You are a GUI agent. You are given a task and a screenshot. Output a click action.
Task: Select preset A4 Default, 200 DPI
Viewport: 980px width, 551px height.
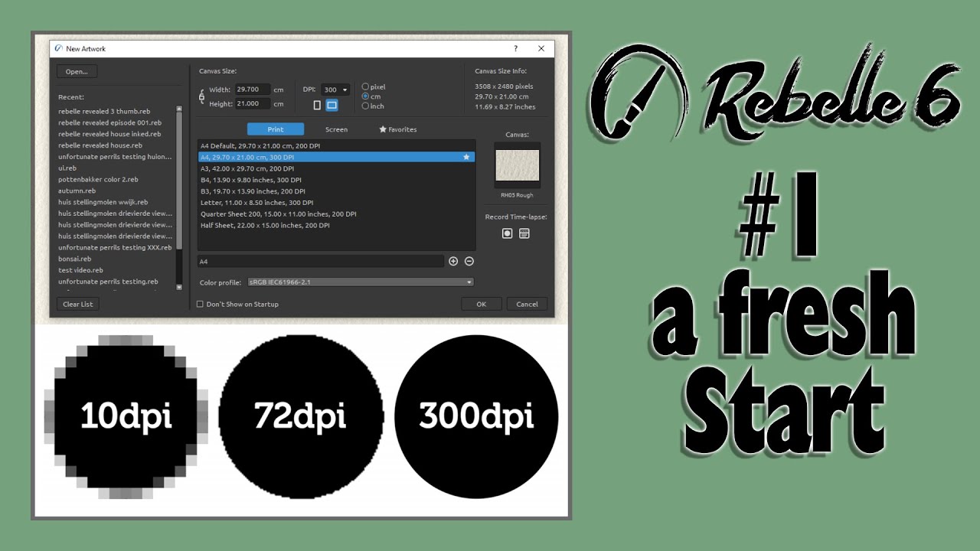pyautogui.click(x=336, y=145)
